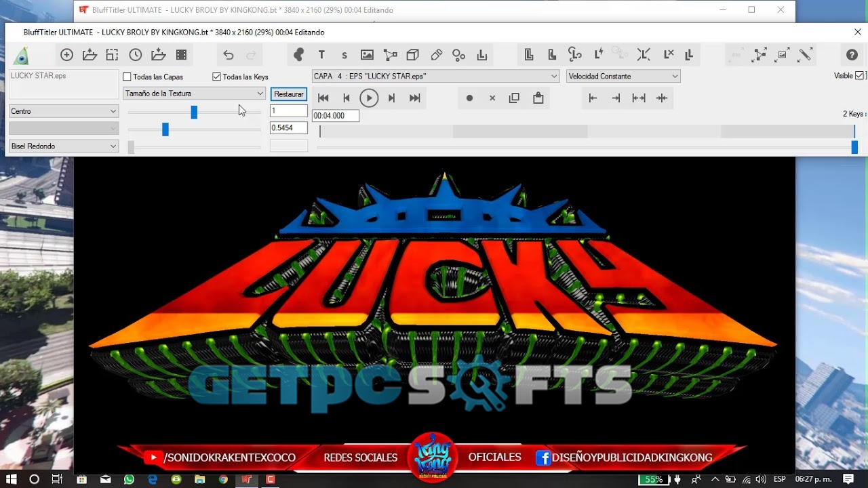Screen dimensions: 868x488
Task: Open show via the folder-up icon
Action: pos(90,55)
